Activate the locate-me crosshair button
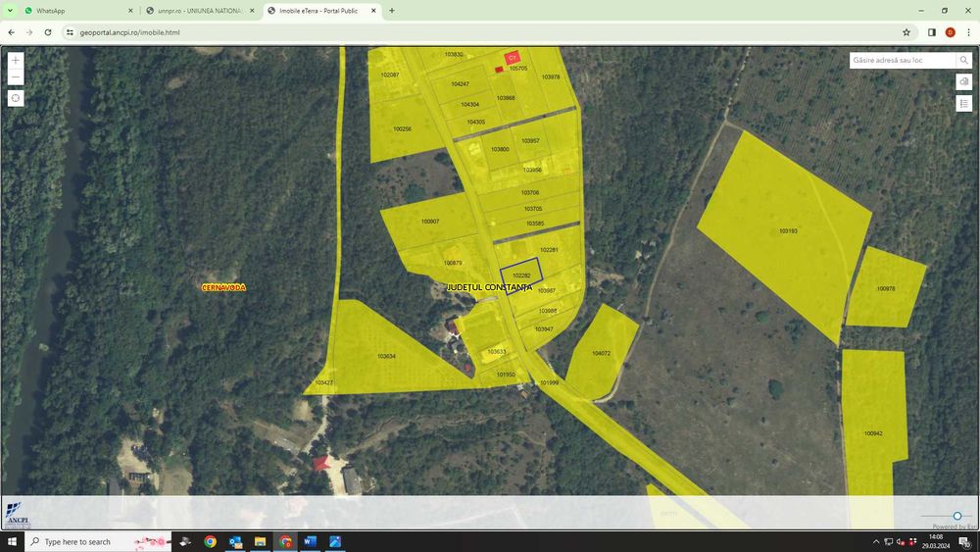Screen dimensions: 980x552 pos(16,98)
